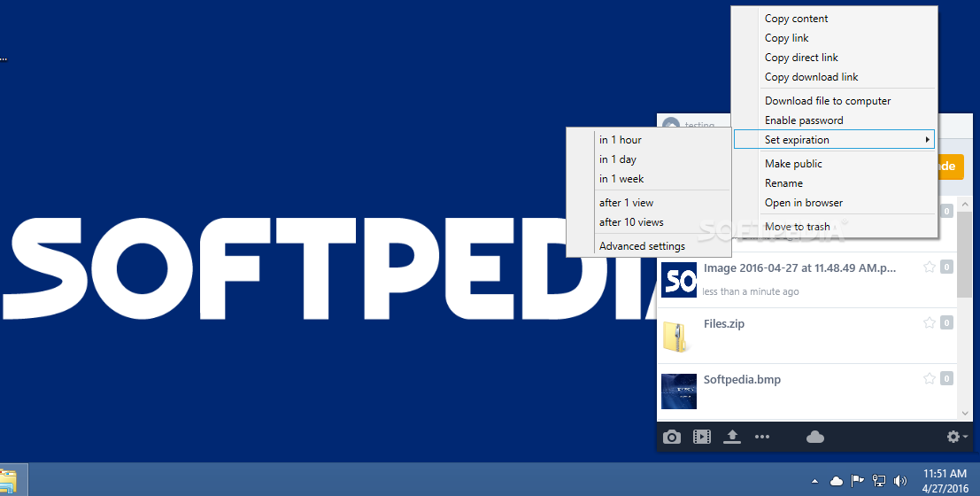Click the Files.zip file name

click(x=724, y=324)
